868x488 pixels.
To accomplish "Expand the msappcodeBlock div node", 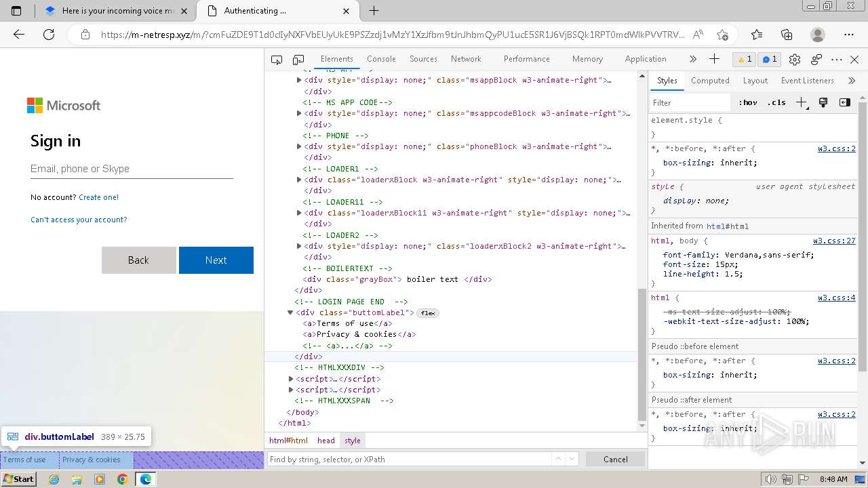I will click(299, 113).
